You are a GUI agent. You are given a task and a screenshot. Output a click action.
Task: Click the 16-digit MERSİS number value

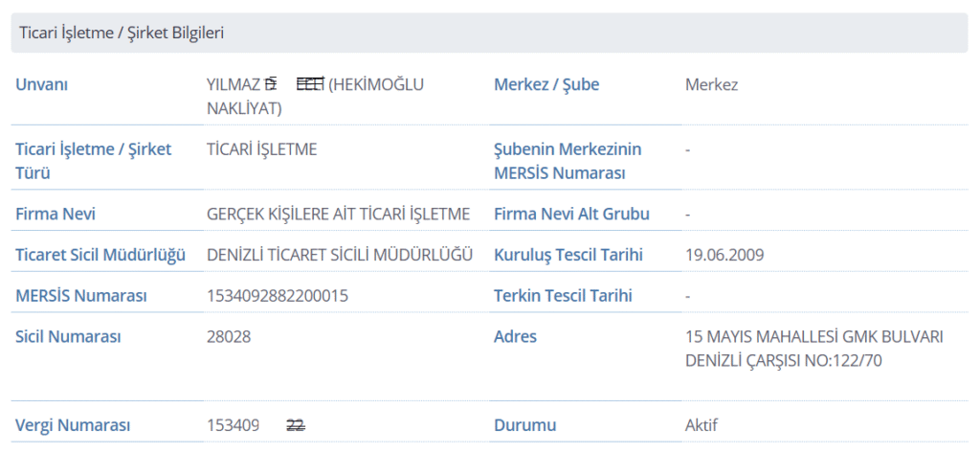[x=278, y=296]
